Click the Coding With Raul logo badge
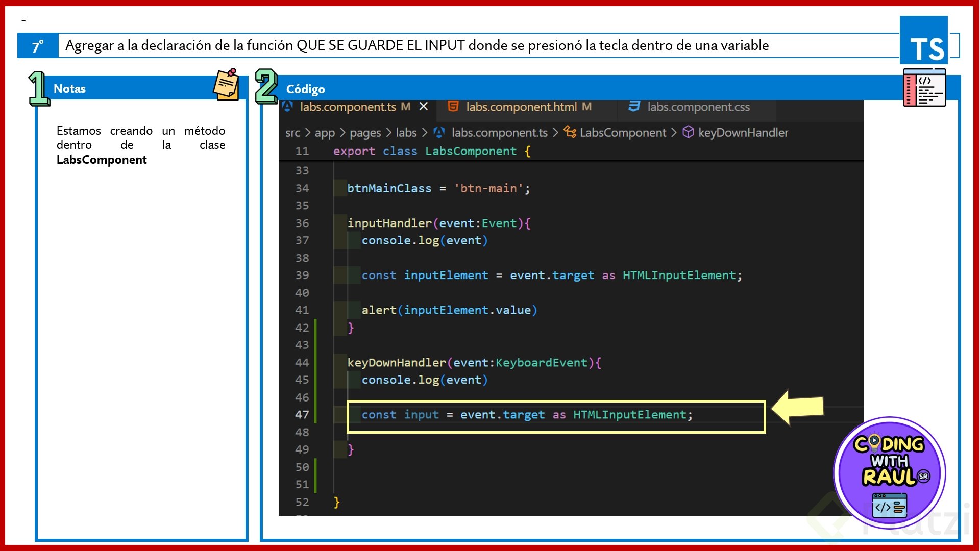 tap(889, 472)
